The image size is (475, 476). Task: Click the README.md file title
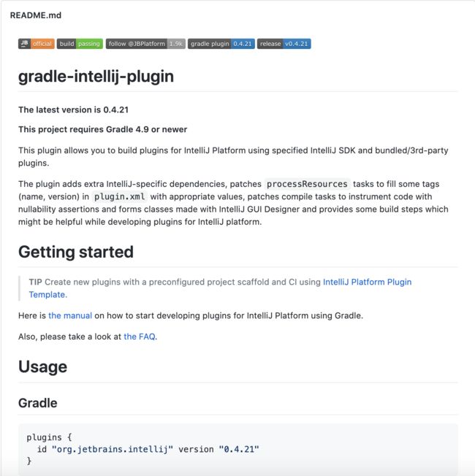tap(36, 15)
